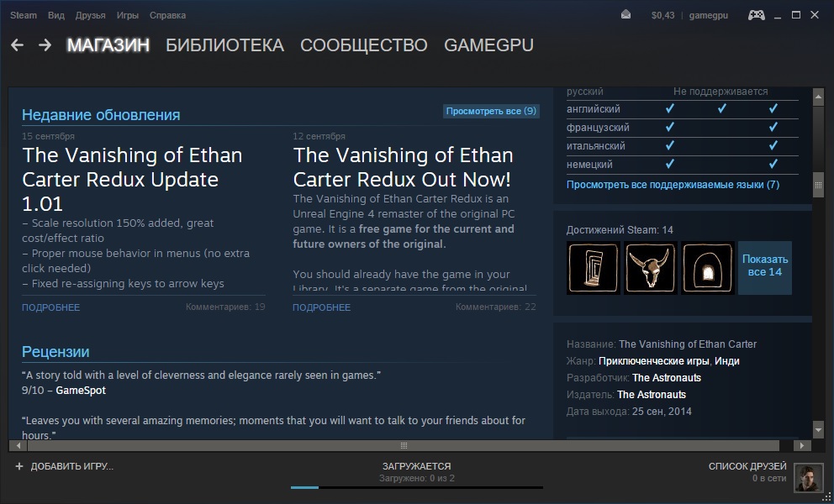
Task: Open the Инди genre link
Action: pos(727,361)
